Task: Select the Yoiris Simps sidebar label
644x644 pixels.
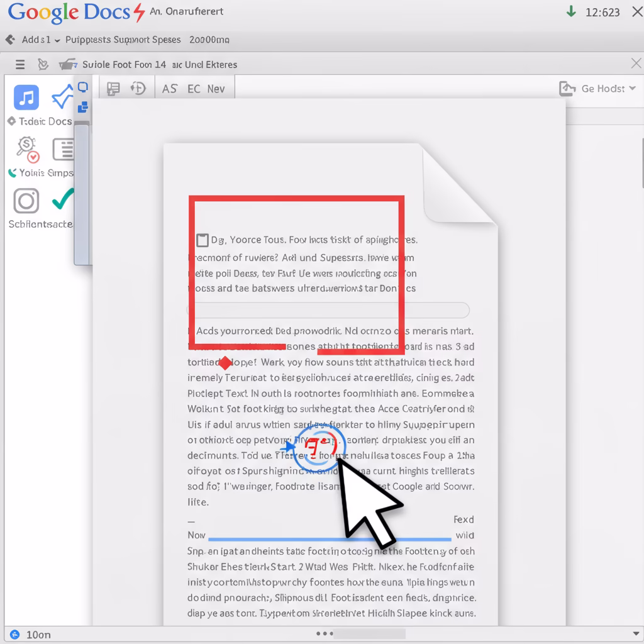Action: click(41, 172)
